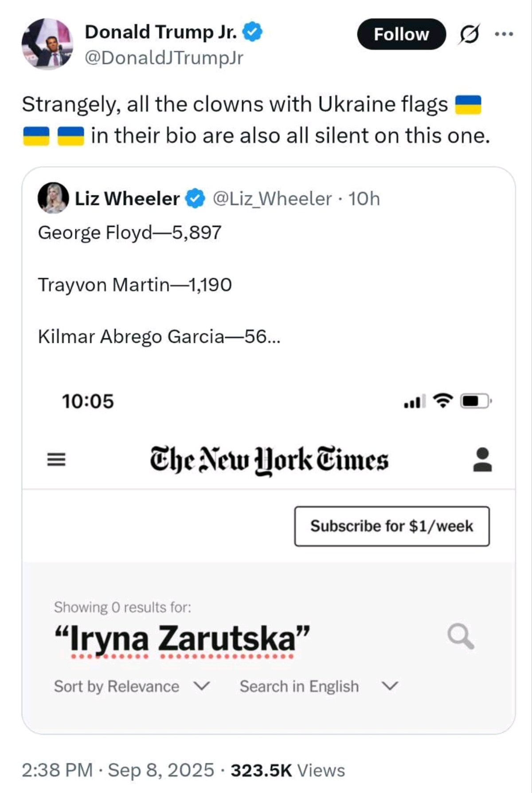Expand the Search in English dropdown
The image size is (532, 793).
coord(299,686)
